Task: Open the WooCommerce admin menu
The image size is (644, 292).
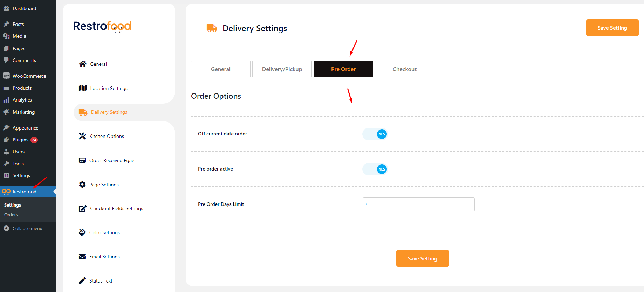Action: [x=29, y=76]
